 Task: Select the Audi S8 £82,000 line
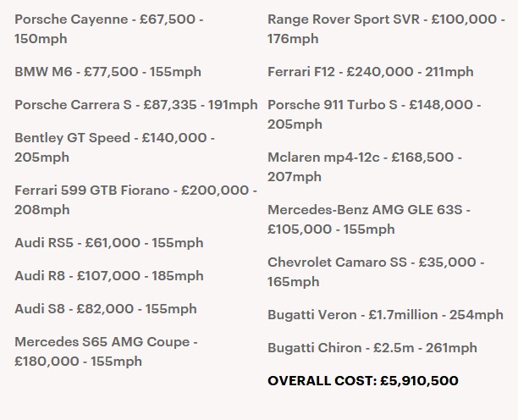point(106,309)
